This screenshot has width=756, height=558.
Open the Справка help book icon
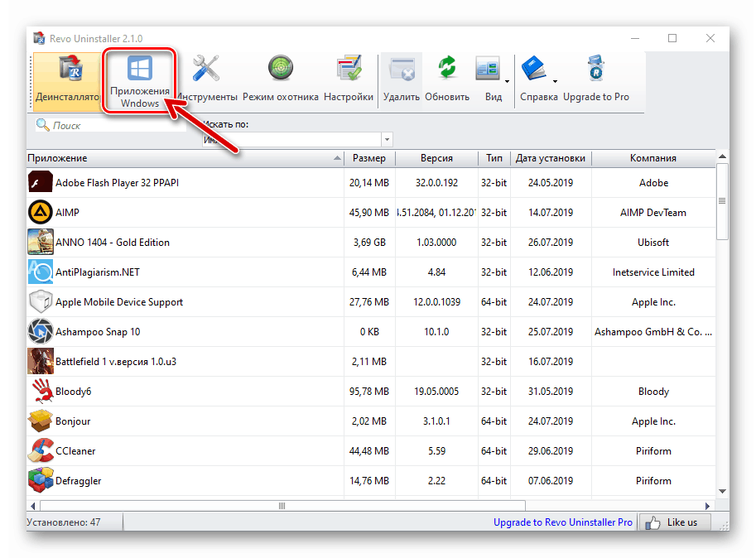coord(534,68)
